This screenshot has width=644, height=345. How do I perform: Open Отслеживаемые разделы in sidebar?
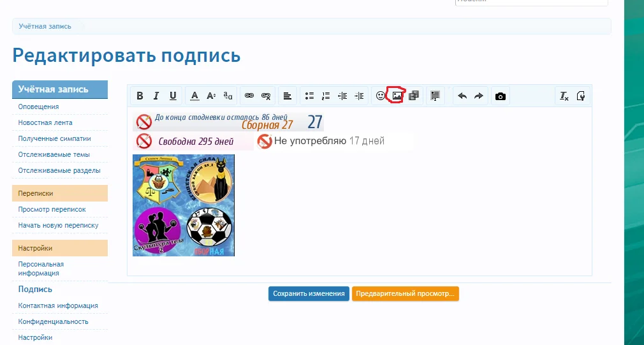pos(59,170)
